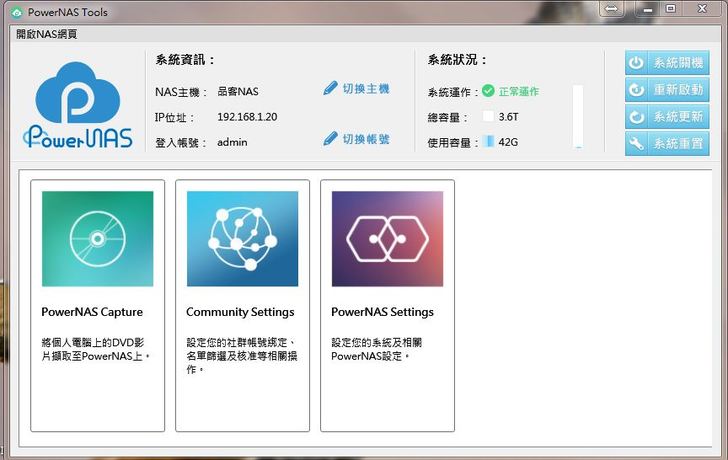Click the PowerNAS Capture description text
The width and height of the screenshot is (728, 460).
point(96,349)
